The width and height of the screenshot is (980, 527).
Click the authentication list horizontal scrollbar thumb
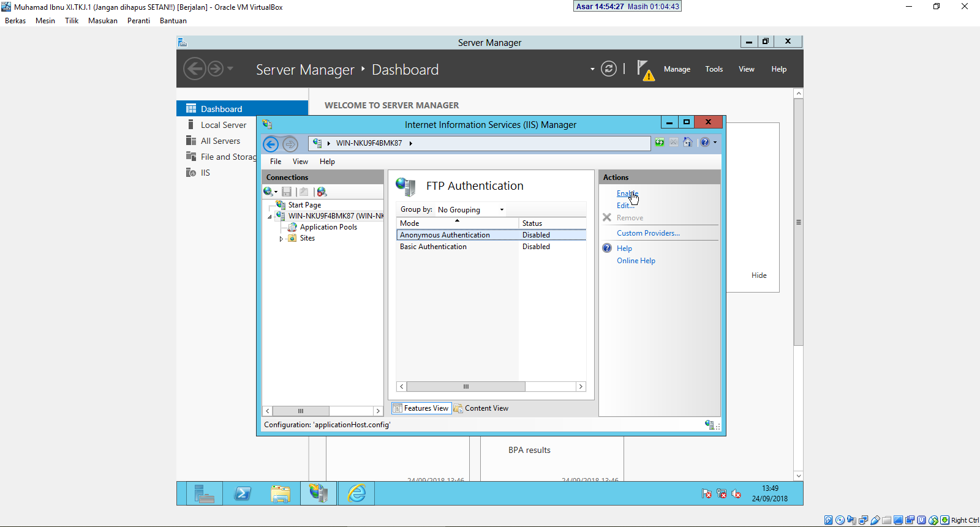coord(466,387)
